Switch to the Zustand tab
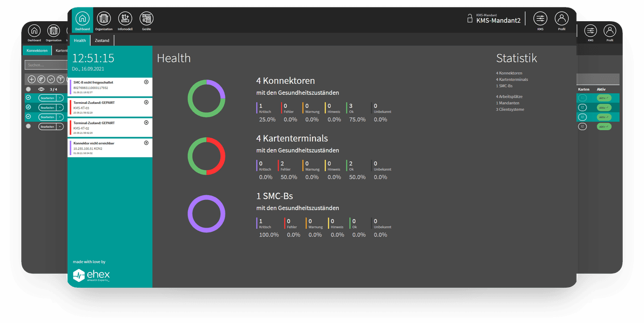This screenshot has width=644, height=323. 102,41
